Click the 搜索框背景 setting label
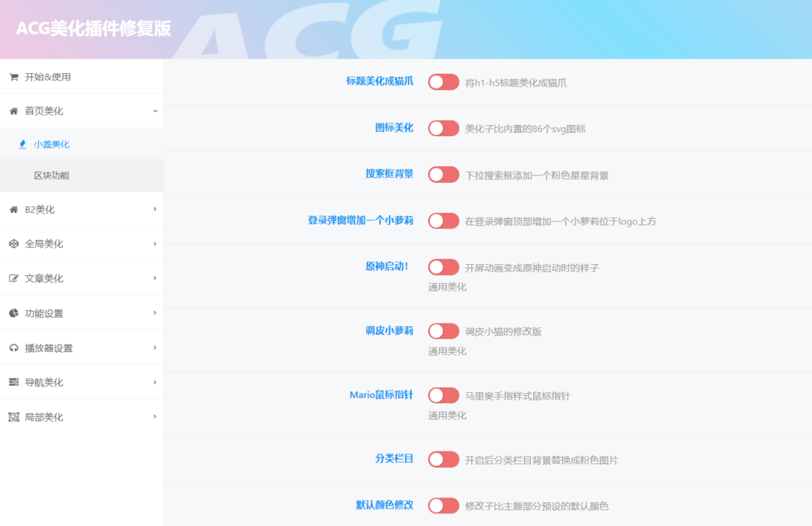 pos(389,174)
